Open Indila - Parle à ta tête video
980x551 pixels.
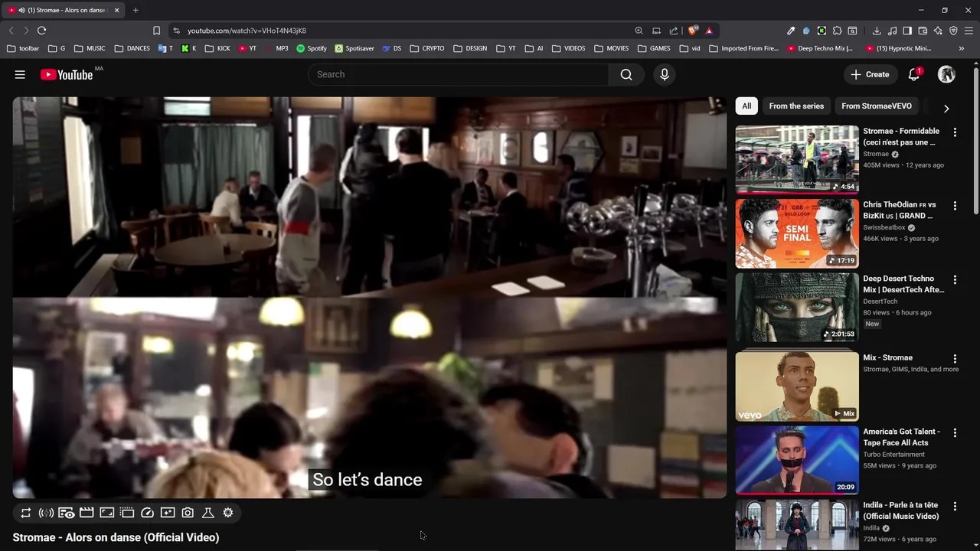click(797, 525)
